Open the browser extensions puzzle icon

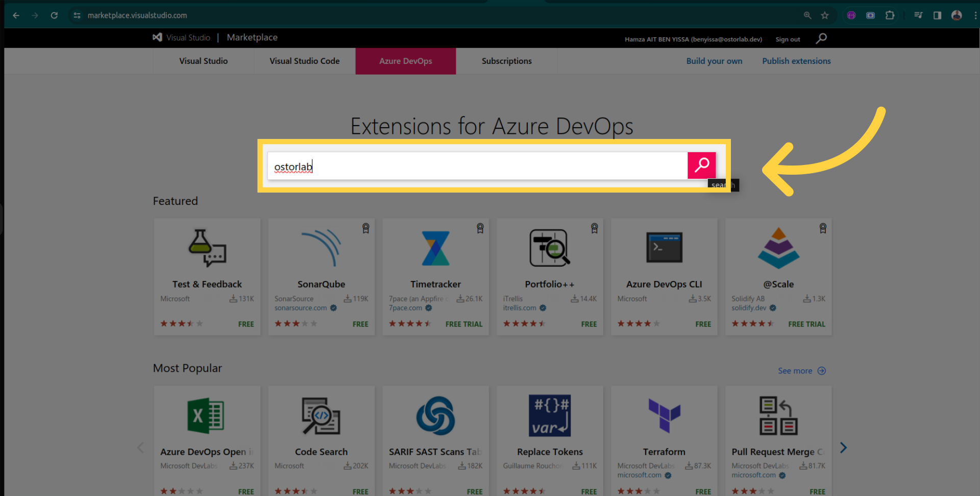coord(890,15)
